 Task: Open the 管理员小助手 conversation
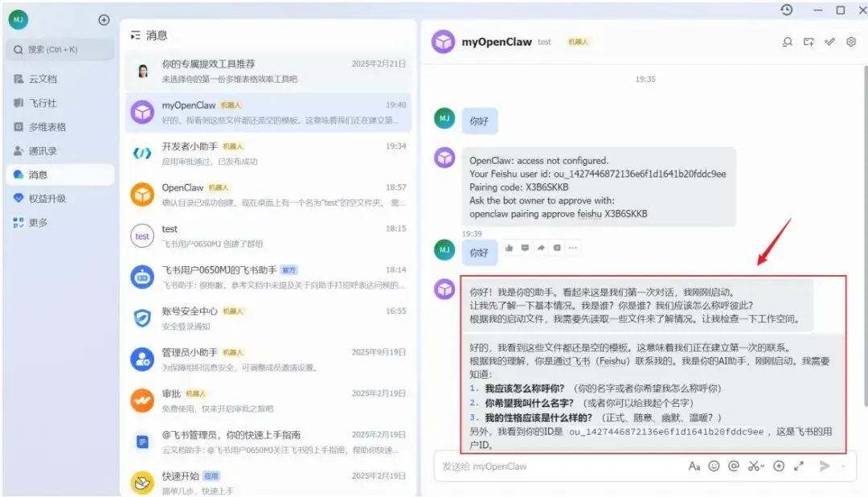pyautogui.click(x=268, y=359)
